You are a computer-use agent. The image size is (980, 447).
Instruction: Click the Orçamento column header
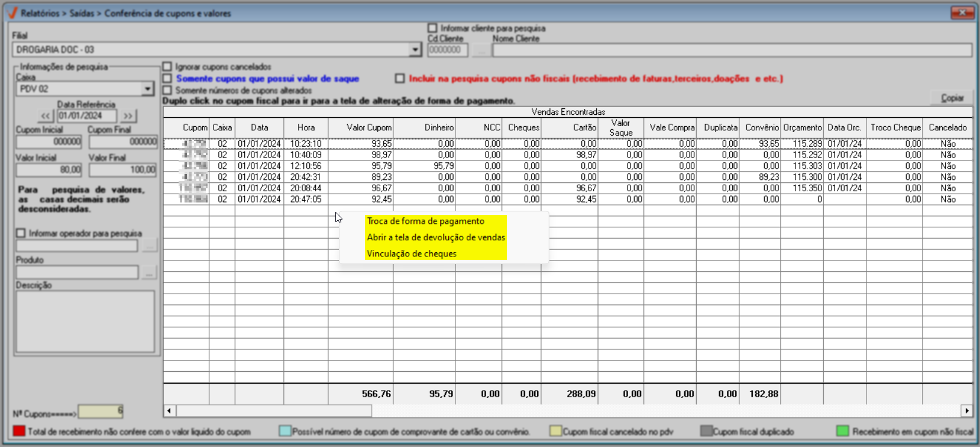click(x=802, y=128)
